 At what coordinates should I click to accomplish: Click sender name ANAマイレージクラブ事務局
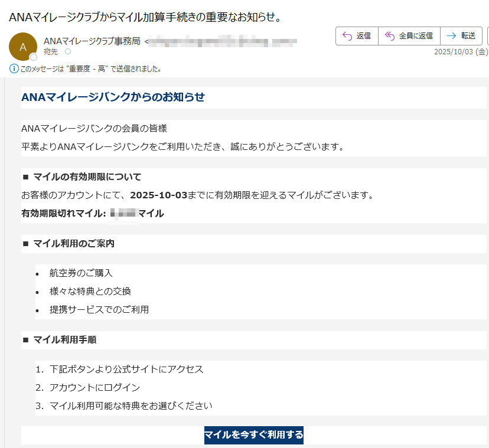tap(92, 41)
